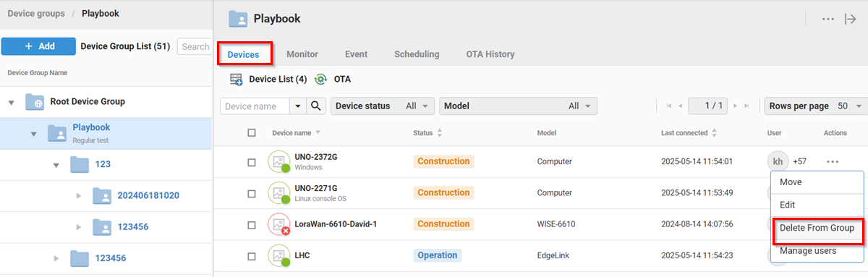Screen dimensions: 868x277
Task: Open the Playbook header three-dot menu
Action: pos(828,19)
